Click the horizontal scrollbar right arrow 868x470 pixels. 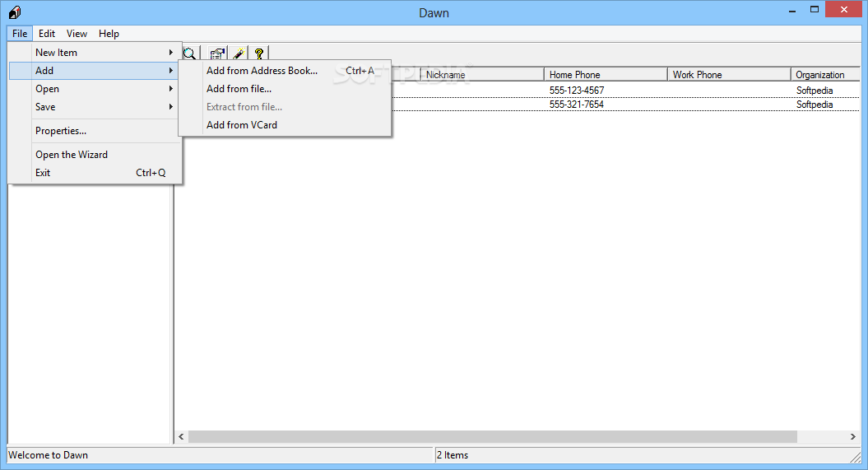(853, 437)
